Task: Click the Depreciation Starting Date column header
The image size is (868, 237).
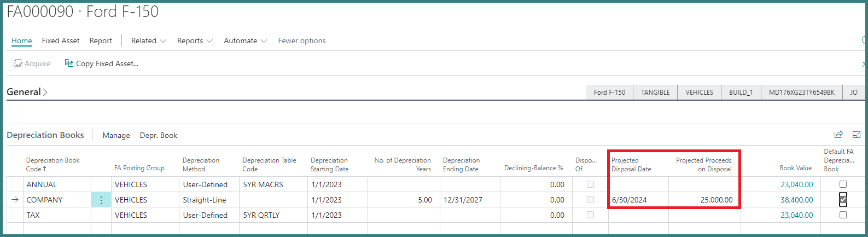Action: 329,164
